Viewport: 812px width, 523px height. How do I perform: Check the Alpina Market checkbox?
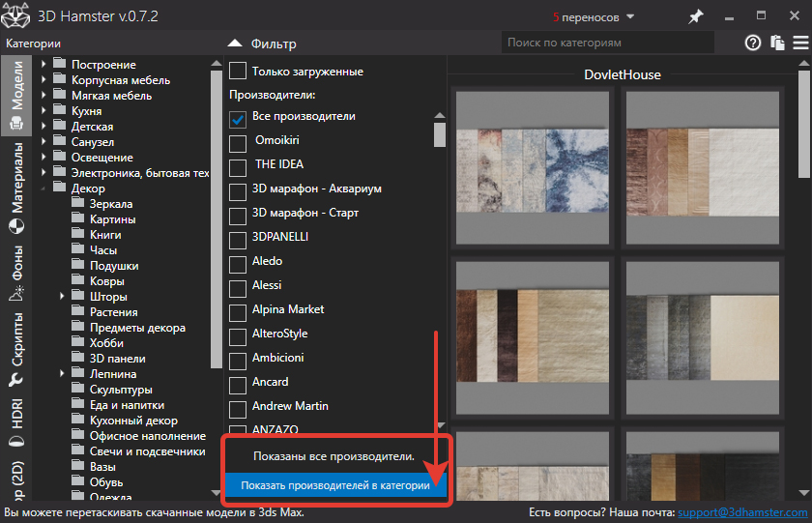coord(238,313)
